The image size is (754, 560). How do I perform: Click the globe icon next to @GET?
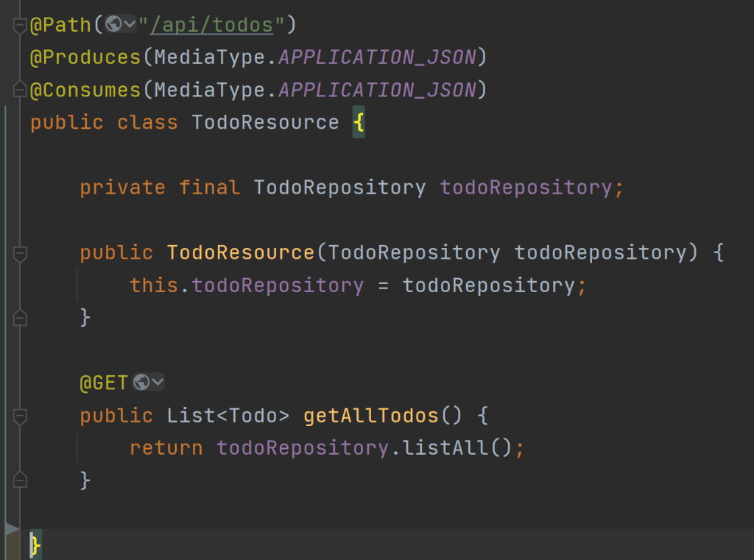(141, 383)
